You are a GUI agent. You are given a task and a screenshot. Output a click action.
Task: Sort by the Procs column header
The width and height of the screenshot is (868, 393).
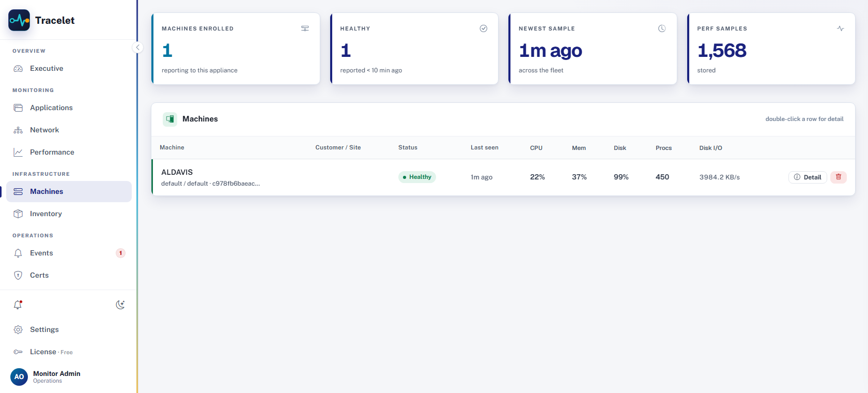(664, 148)
